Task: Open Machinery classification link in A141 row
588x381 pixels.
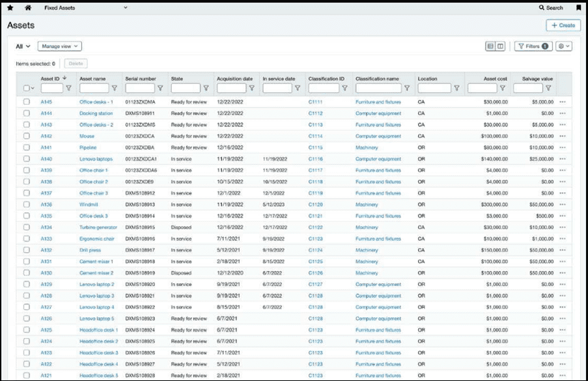Action: click(367, 148)
